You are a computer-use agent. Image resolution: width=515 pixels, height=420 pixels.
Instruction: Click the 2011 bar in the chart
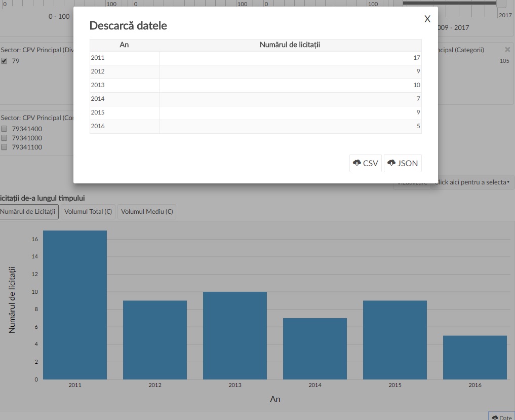click(75, 304)
